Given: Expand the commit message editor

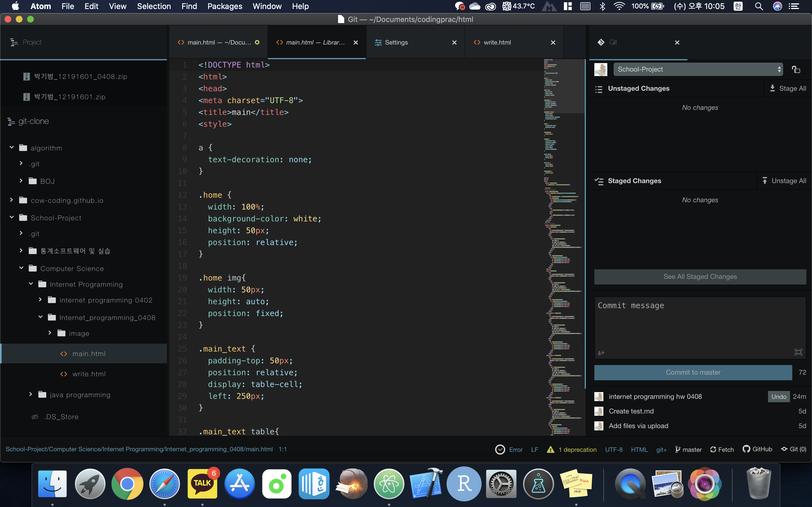Looking at the screenshot, I should [x=798, y=352].
